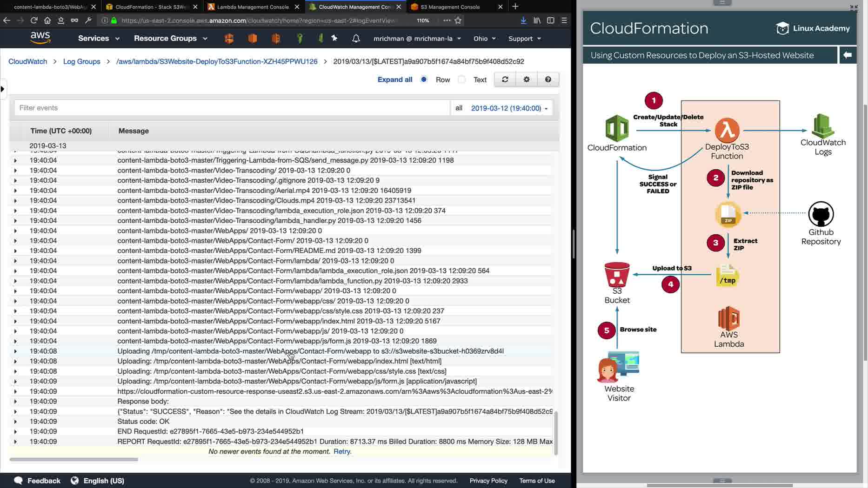Click the 'all' time filter link
The height and width of the screenshot is (488, 868).
[459, 108]
